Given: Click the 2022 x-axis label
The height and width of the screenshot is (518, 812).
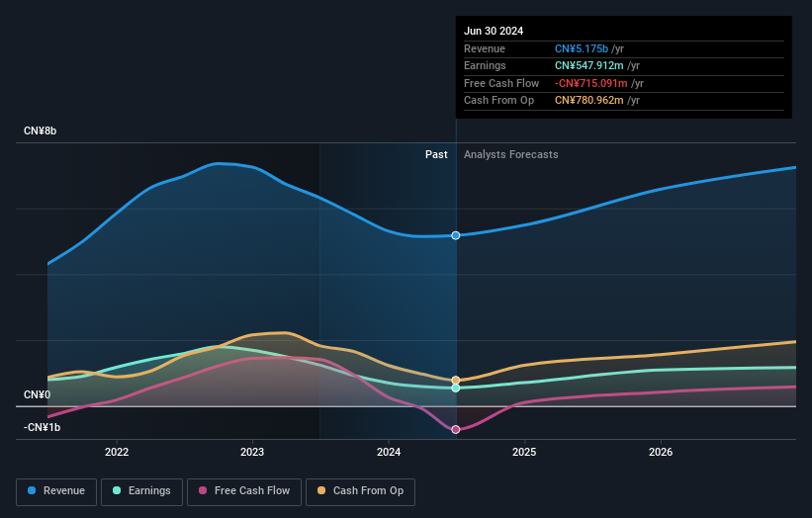Looking at the screenshot, I should pos(117,452).
